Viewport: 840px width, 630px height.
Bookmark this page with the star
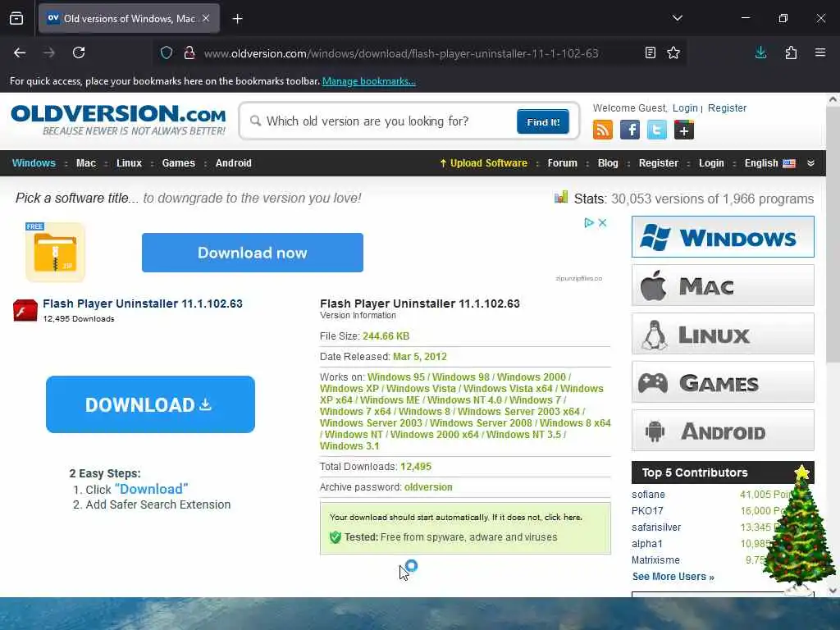click(x=673, y=52)
